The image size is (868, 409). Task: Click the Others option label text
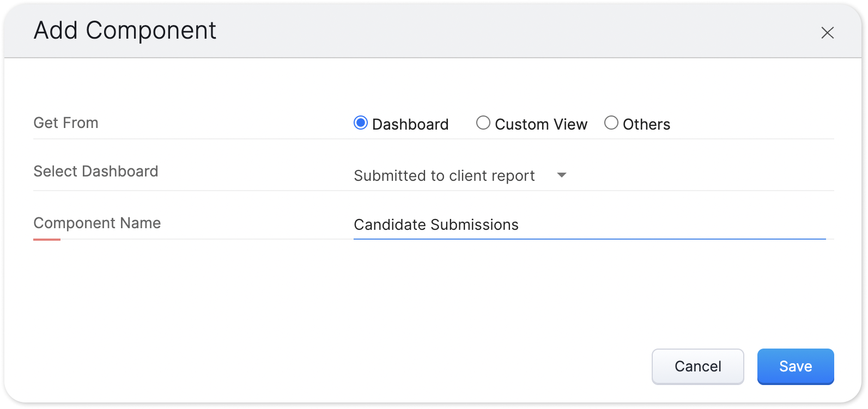pyautogui.click(x=646, y=125)
